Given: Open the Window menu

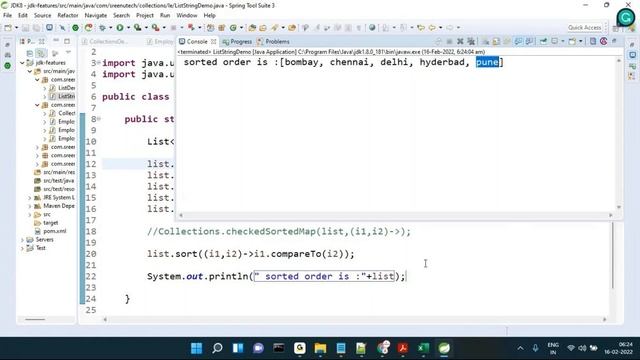Looking at the screenshot, I should 187,15.
